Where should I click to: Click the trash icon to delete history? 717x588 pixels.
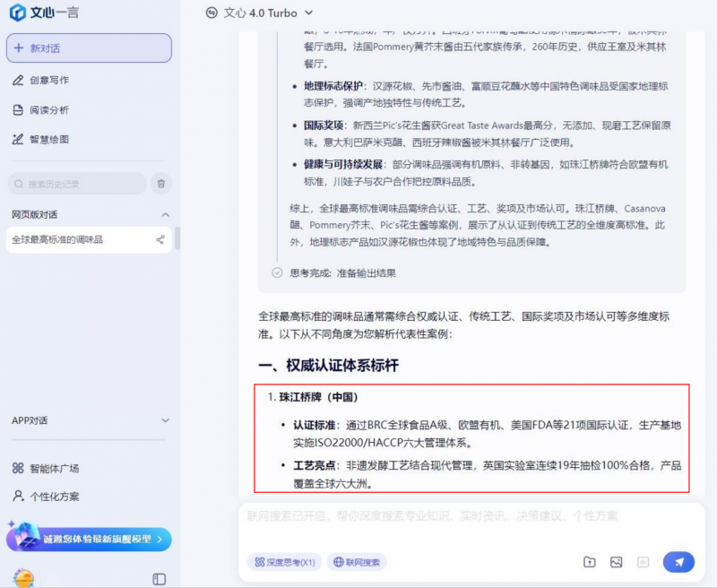[x=161, y=184]
